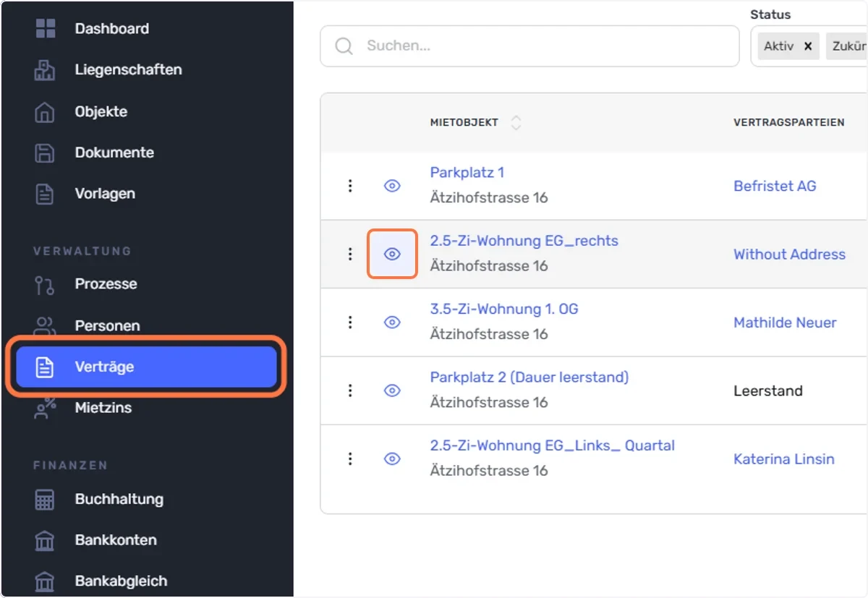The image size is (868, 598).
Task: Click the eye icon for Parkplatz 2 row
Action: coord(392,390)
